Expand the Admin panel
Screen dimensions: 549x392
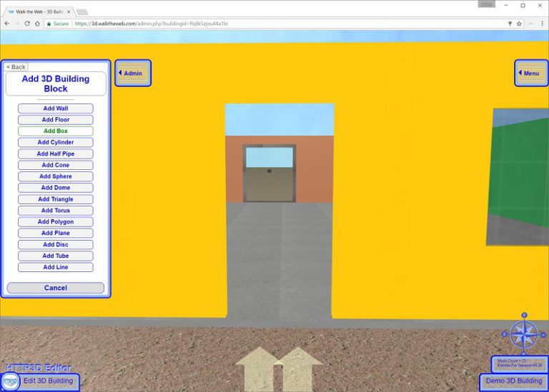(132, 74)
